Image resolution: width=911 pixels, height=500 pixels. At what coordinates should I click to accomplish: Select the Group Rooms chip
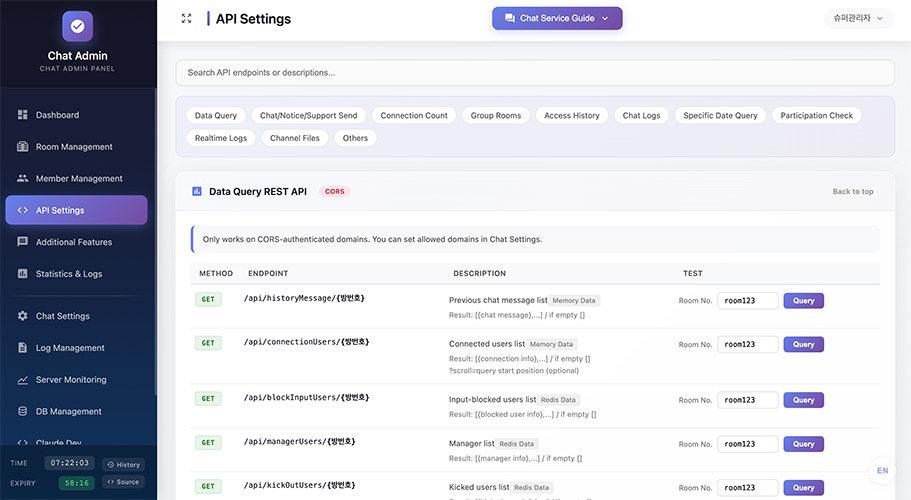tap(496, 116)
